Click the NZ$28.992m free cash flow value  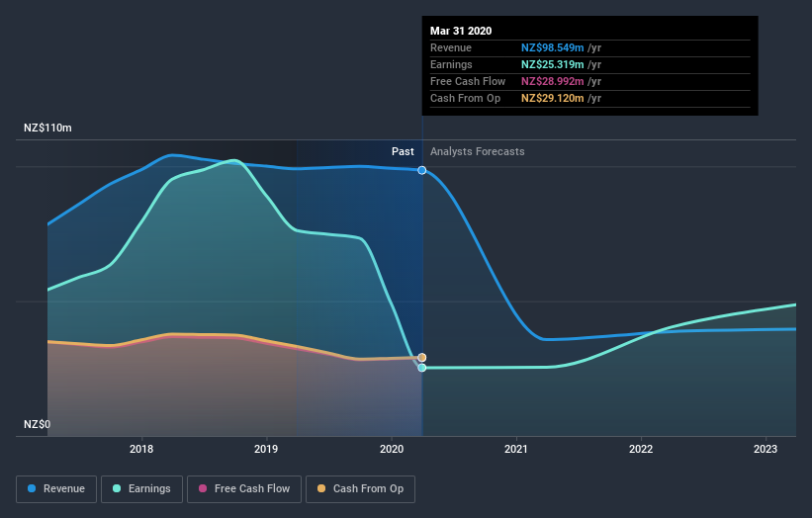(x=553, y=82)
